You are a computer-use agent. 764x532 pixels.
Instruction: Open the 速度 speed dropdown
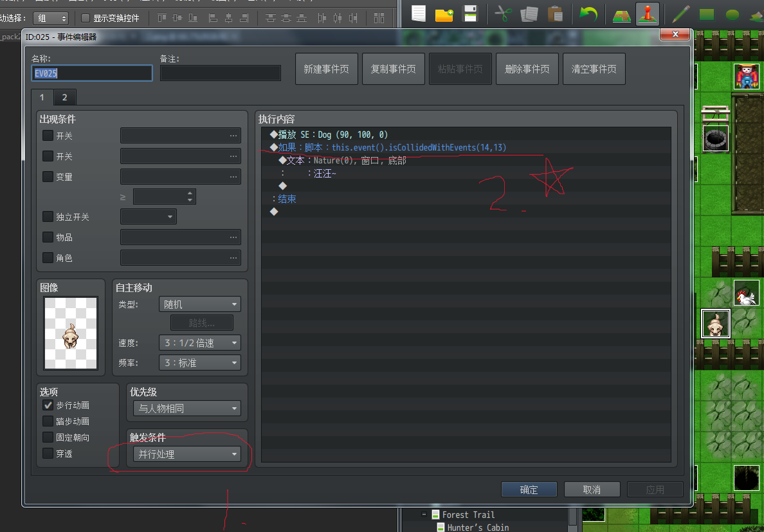tap(200, 342)
